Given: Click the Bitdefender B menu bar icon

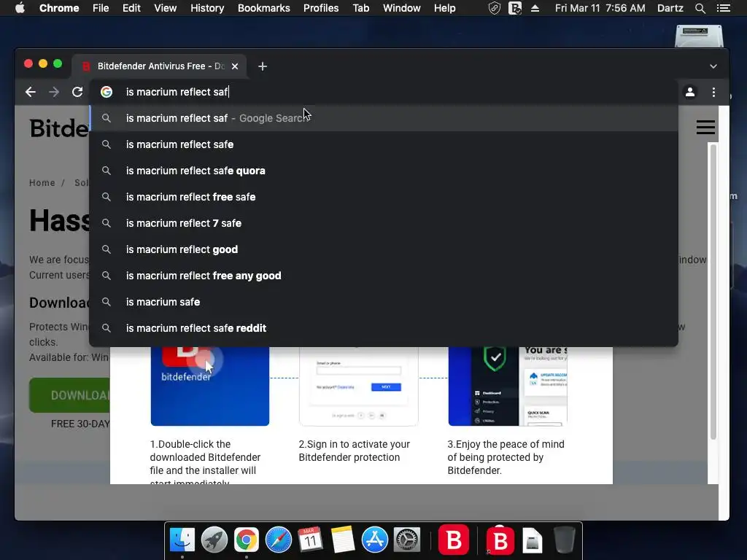Looking at the screenshot, I should (x=515, y=8).
